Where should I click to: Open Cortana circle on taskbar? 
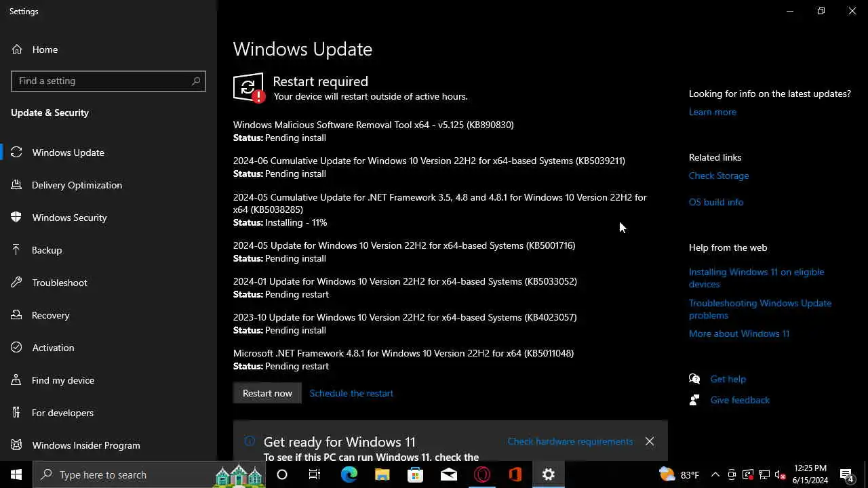(x=282, y=474)
